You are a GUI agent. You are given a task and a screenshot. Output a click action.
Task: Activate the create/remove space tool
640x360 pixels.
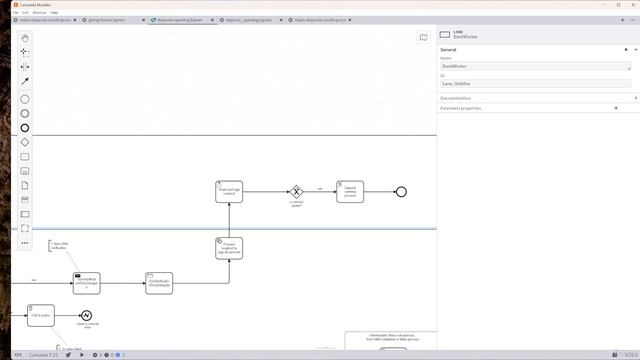coord(25,67)
